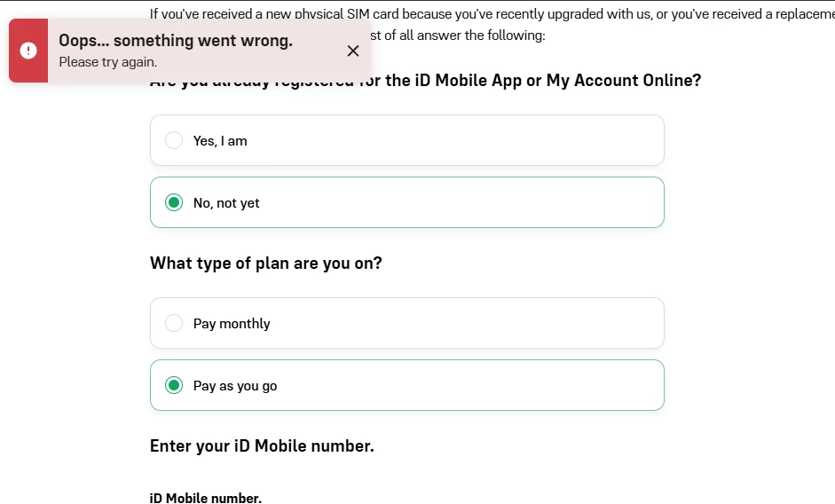The width and height of the screenshot is (835, 504).
Task: Click the "Pay monthly" label text
Action: pos(232,324)
